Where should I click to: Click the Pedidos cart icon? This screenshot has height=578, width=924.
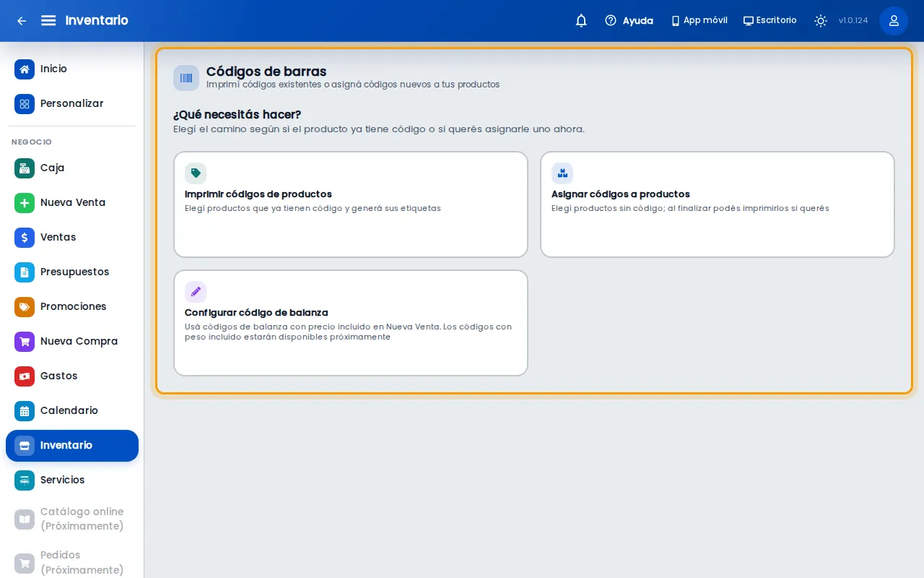click(x=25, y=563)
